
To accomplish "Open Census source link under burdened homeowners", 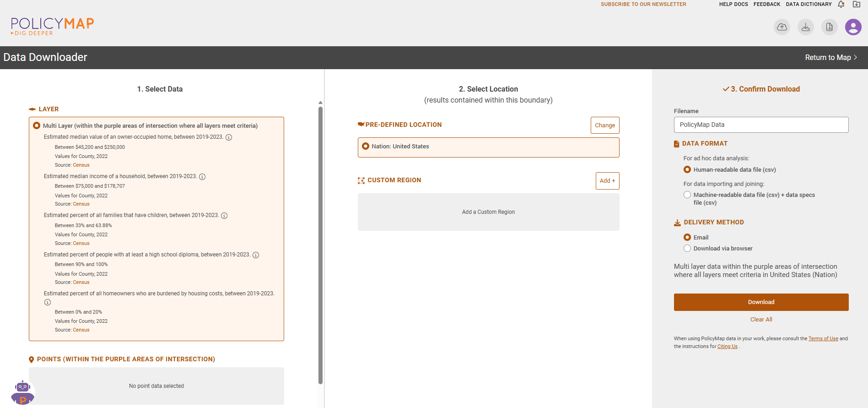I will (81, 330).
